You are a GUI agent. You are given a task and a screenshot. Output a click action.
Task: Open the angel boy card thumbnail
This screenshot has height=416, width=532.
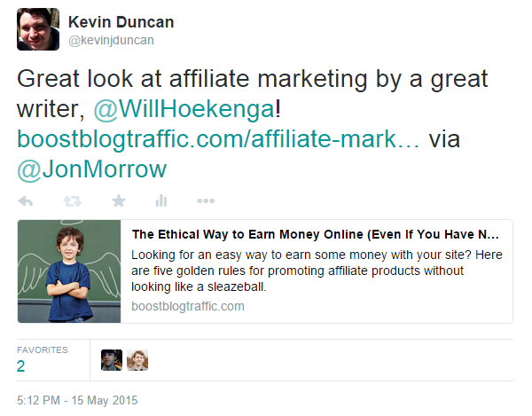(69, 271)
